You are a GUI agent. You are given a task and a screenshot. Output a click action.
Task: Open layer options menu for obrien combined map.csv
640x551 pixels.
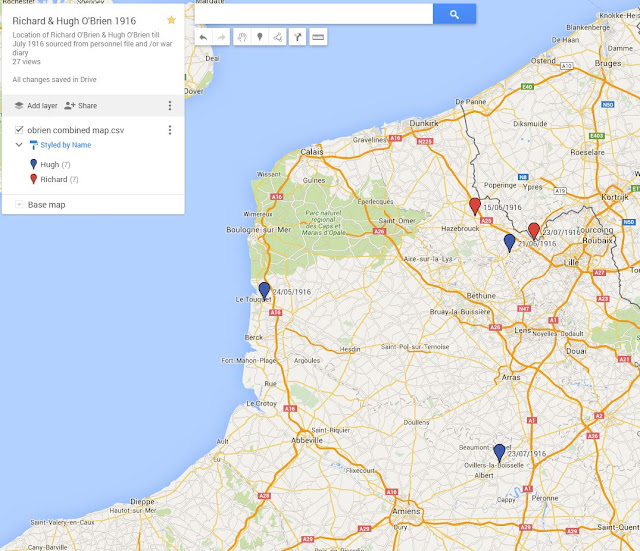(x=170, y=130)
